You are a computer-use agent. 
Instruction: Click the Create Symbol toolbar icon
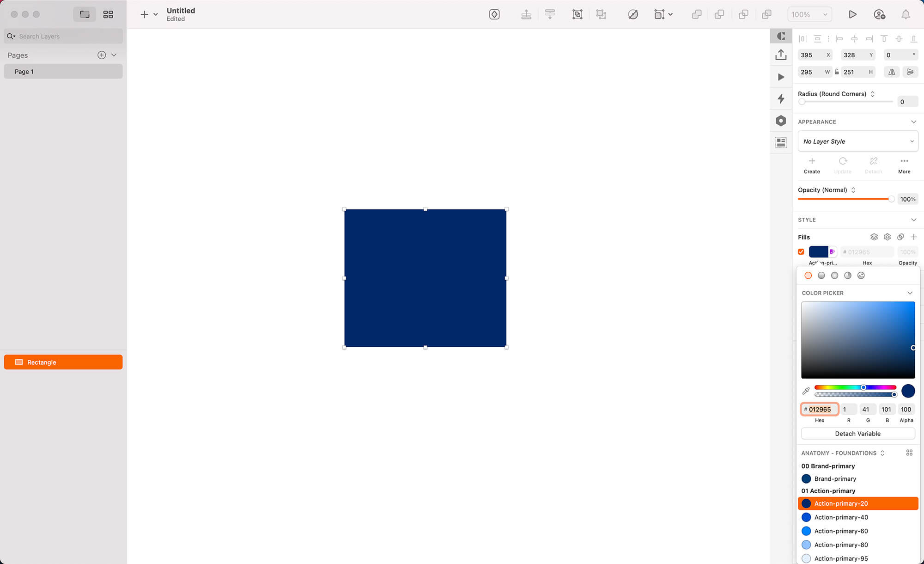point(494,14)
